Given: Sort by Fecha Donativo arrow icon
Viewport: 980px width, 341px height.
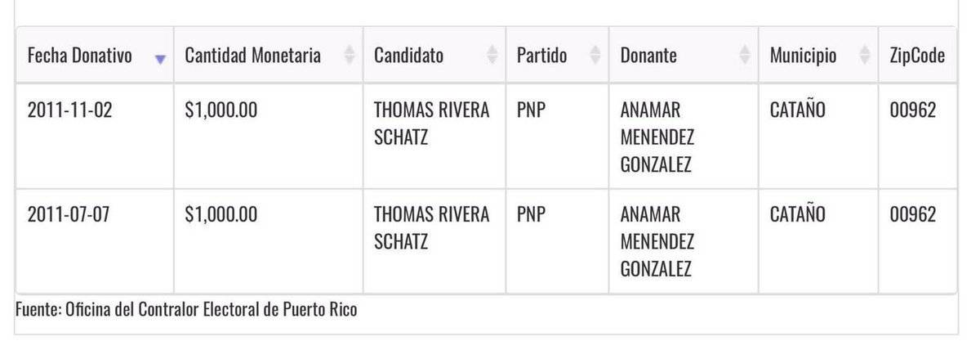Looking at the screenshot, I should pos(160,59).
